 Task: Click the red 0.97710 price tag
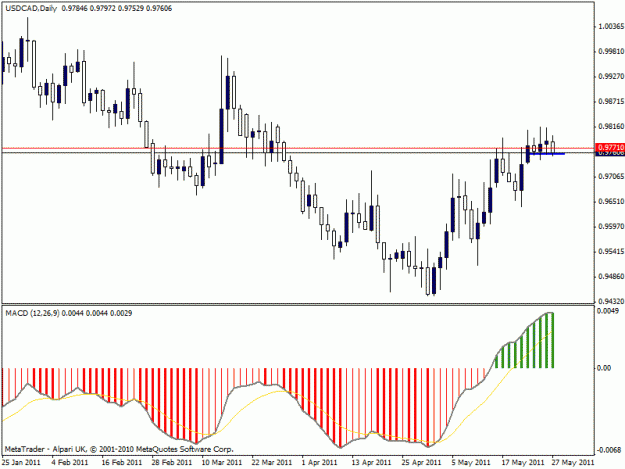point(610,147)
